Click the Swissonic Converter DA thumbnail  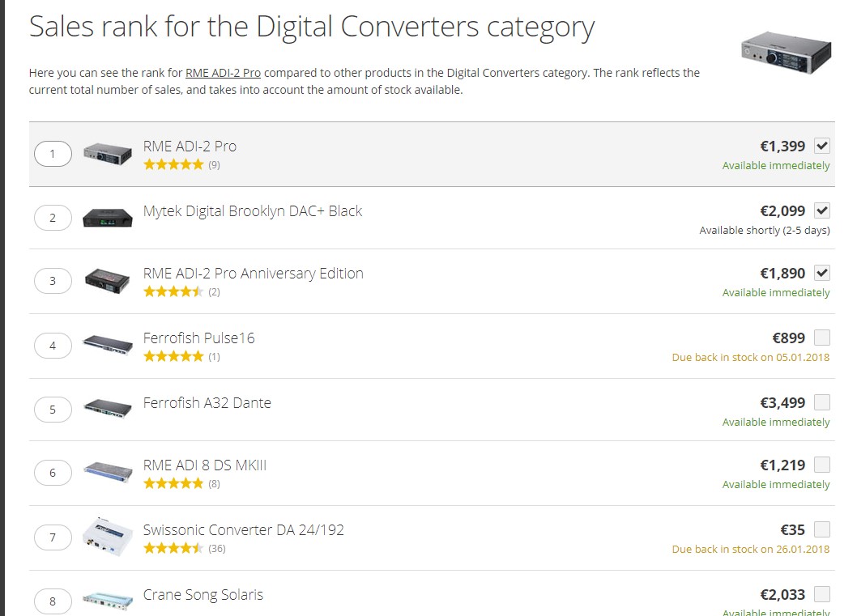(108, 537)
